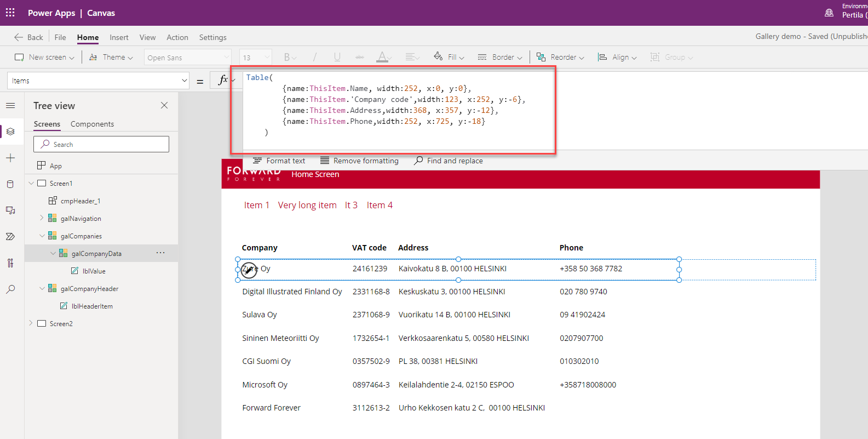Close the Tree view panel
This screenshot has height=439, width=868.
coord(164,105)
